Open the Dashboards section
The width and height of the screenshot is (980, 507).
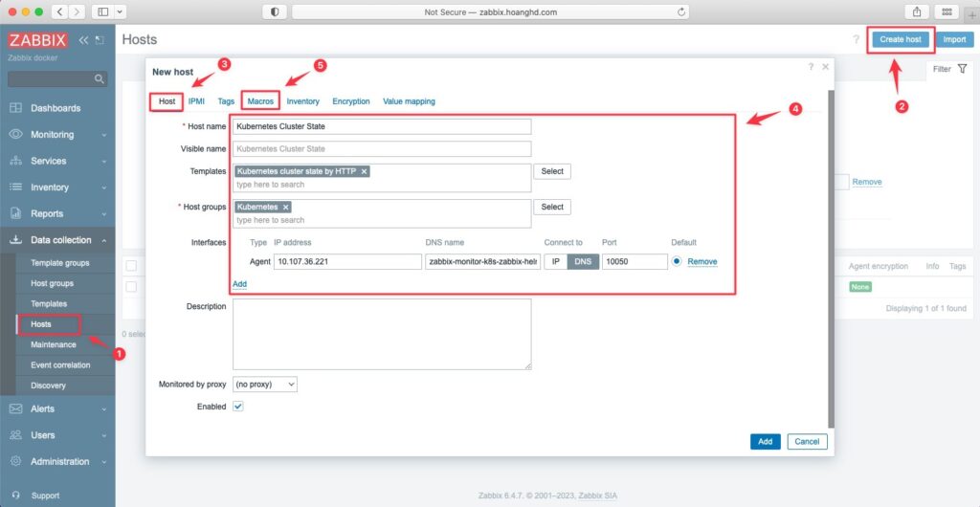[56, 108]
